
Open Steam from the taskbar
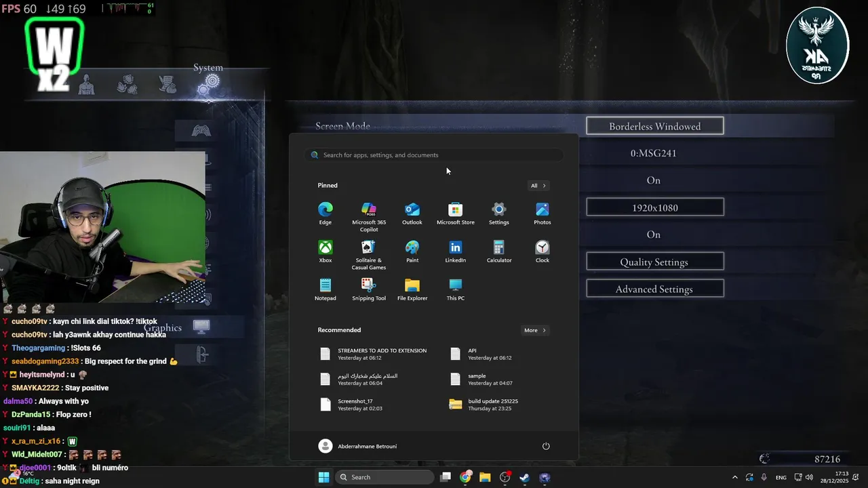(525, 477)
